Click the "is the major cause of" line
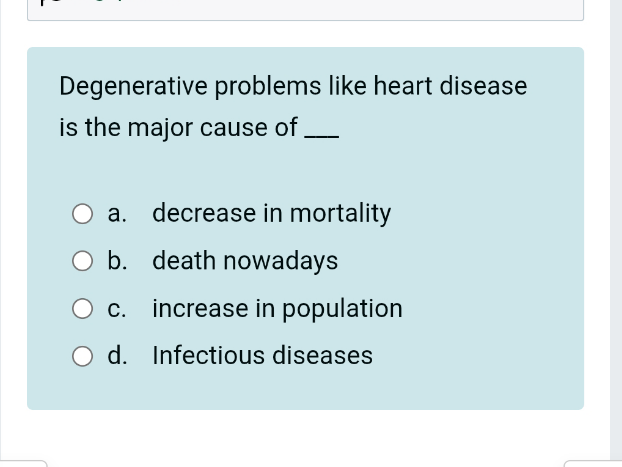This screenshot has width=622, height=467. [178, 128]
